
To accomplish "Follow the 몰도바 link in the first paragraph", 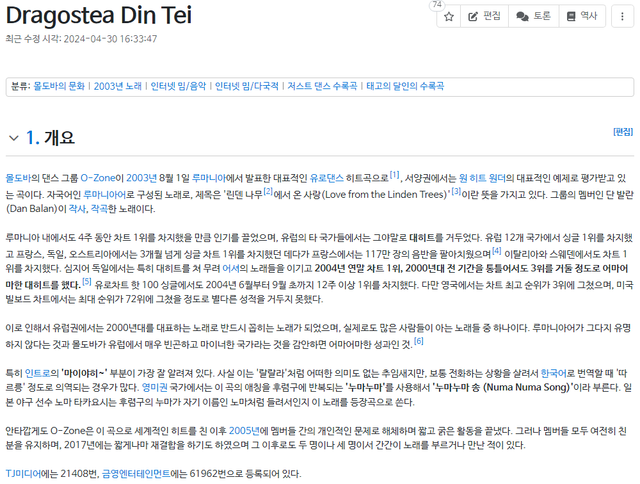I will point(18,178).
